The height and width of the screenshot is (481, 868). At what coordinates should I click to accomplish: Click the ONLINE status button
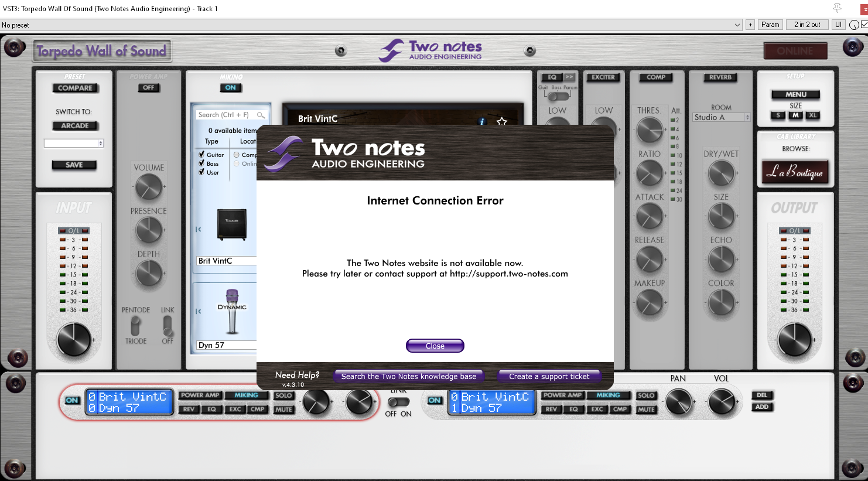pyautogui.click(x=795, y=51)
